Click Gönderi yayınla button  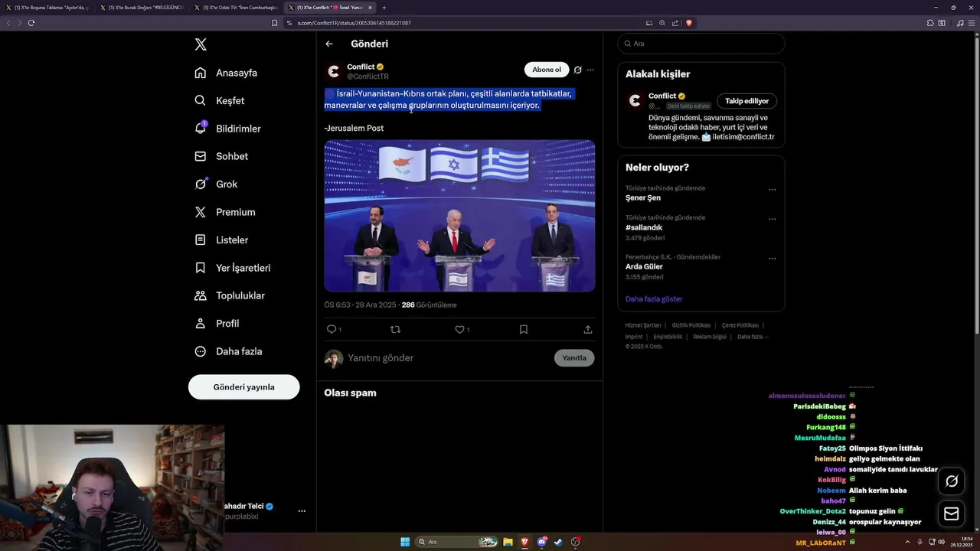pos(243,386)
